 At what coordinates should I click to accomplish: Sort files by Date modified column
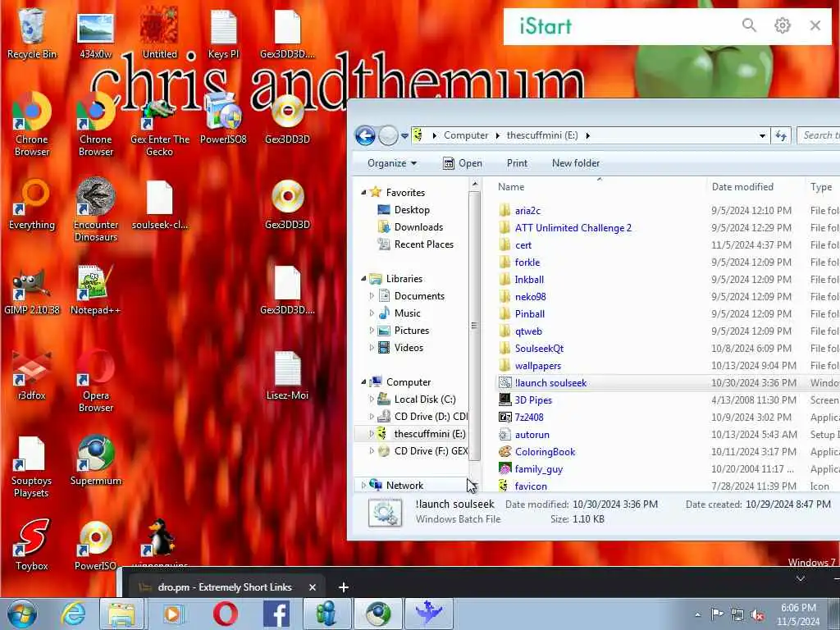[756, 187]
